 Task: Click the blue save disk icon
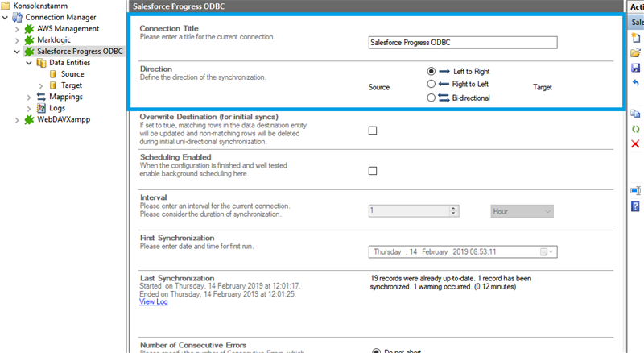635,69
